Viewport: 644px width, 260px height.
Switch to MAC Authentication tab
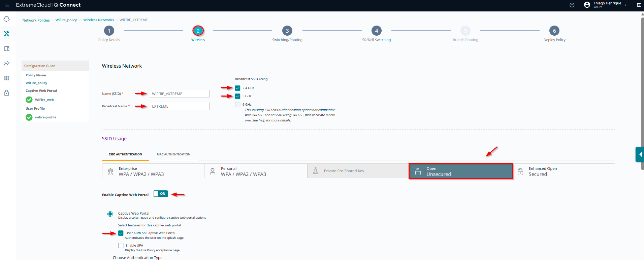coord(173,154)
